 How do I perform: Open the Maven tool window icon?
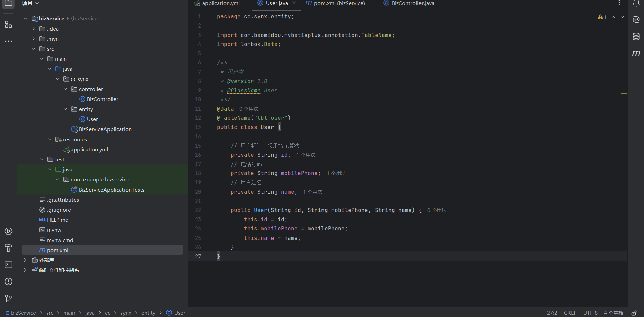636,53
